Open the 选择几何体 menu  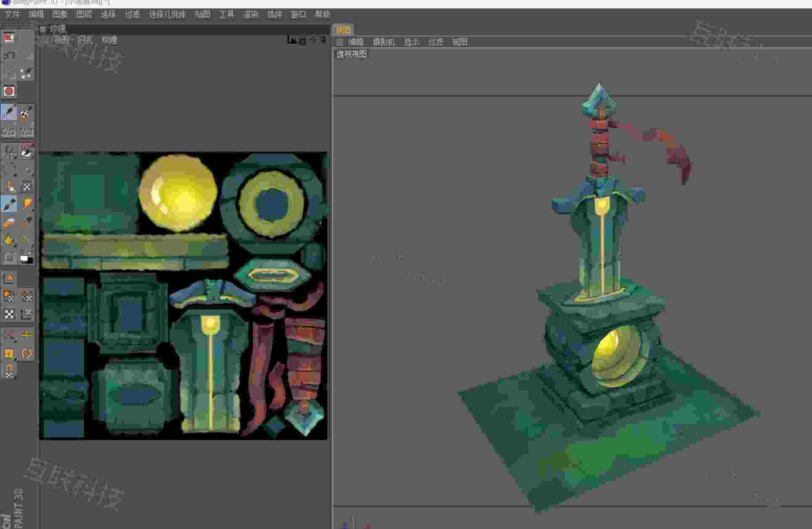tap(167, 15)
